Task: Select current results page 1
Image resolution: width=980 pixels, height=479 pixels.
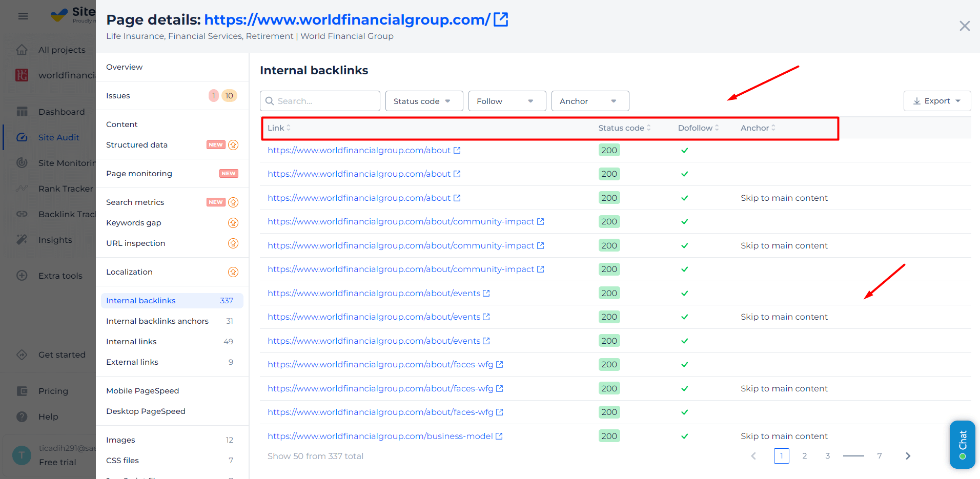Action: click(782, 456)
